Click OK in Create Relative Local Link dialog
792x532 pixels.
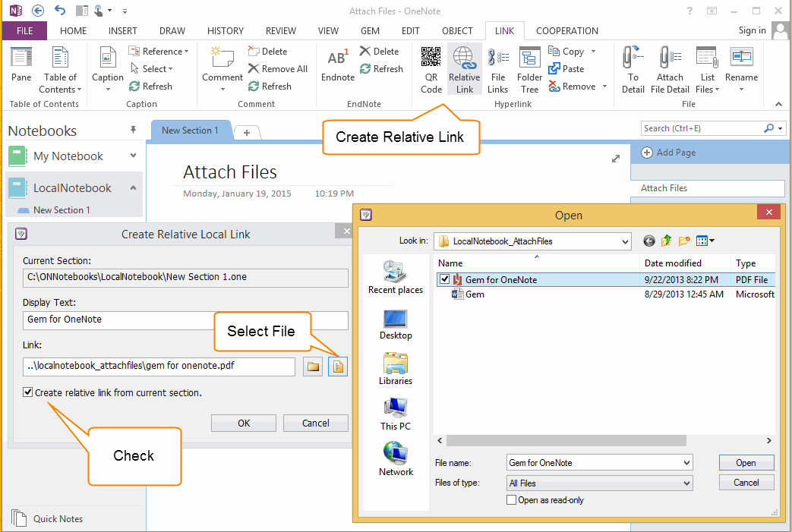click(244, 423)
